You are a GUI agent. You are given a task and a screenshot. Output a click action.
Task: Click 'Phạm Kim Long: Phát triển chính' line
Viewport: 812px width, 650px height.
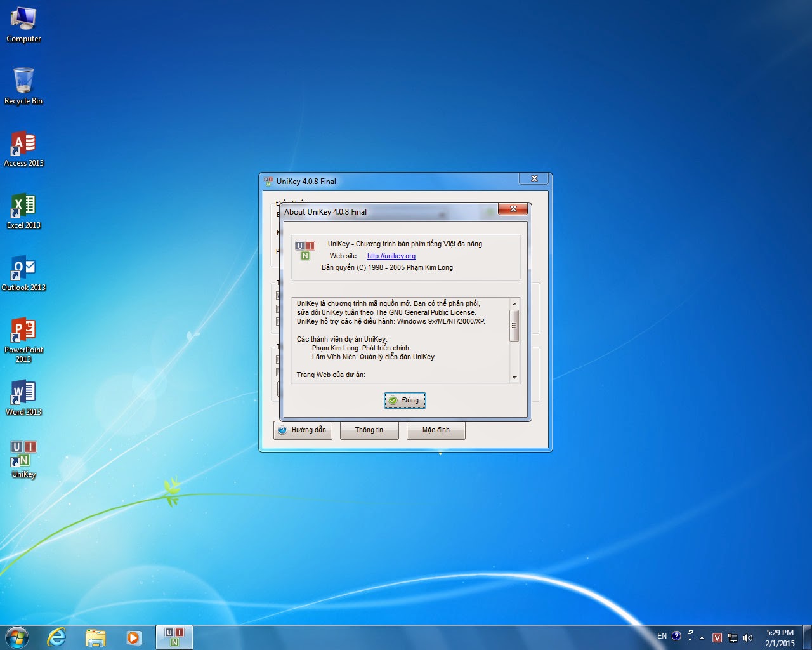coord(360,348)
